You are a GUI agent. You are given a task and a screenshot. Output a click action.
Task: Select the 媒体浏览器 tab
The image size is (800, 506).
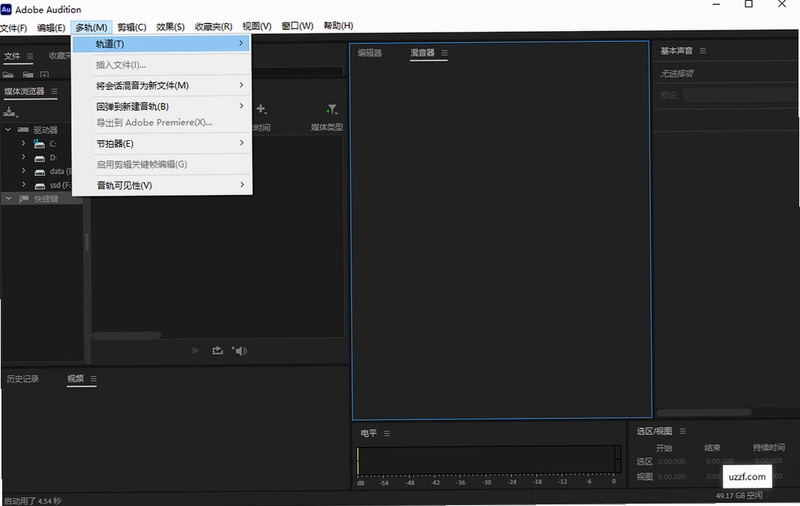24,91
